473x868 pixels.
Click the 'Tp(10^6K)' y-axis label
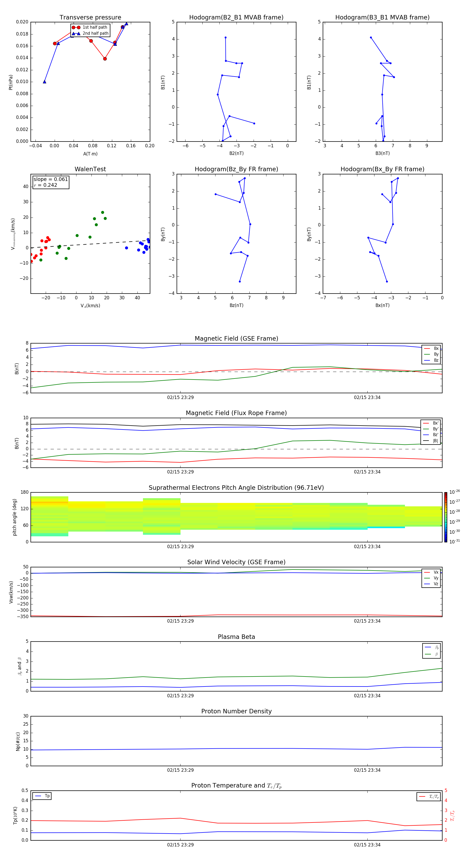[x=15, y=815]
